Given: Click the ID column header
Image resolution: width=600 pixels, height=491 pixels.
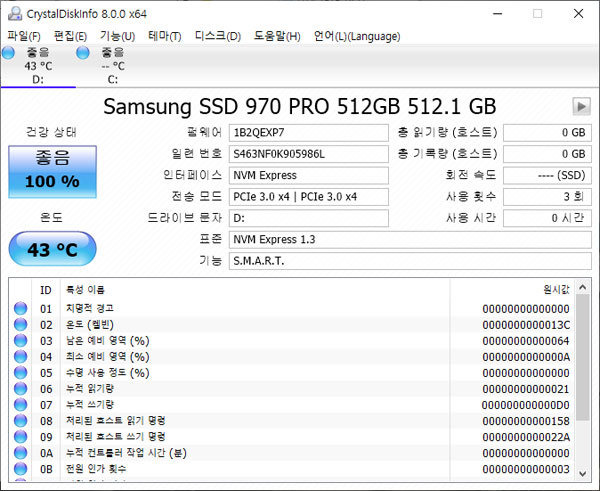Looking at the screenshot, I should pos(46,290).
